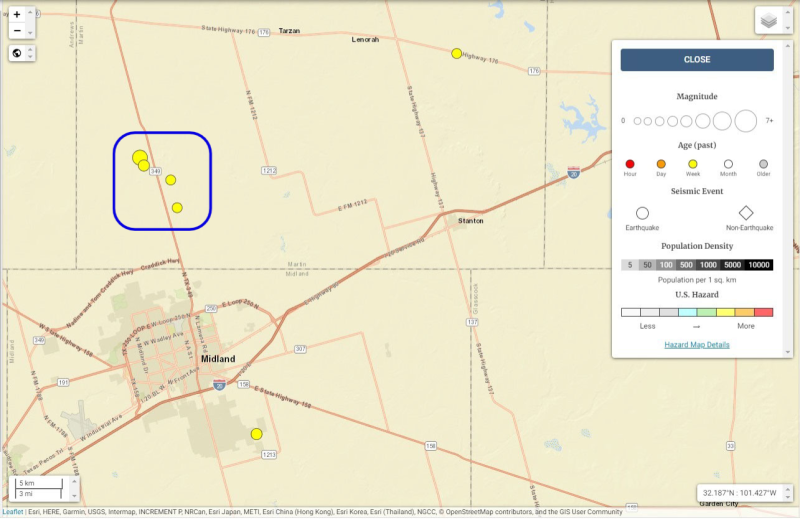Open the Leaflet attribution link
This screenshot has width=800, height=521.
pos(12,512)
